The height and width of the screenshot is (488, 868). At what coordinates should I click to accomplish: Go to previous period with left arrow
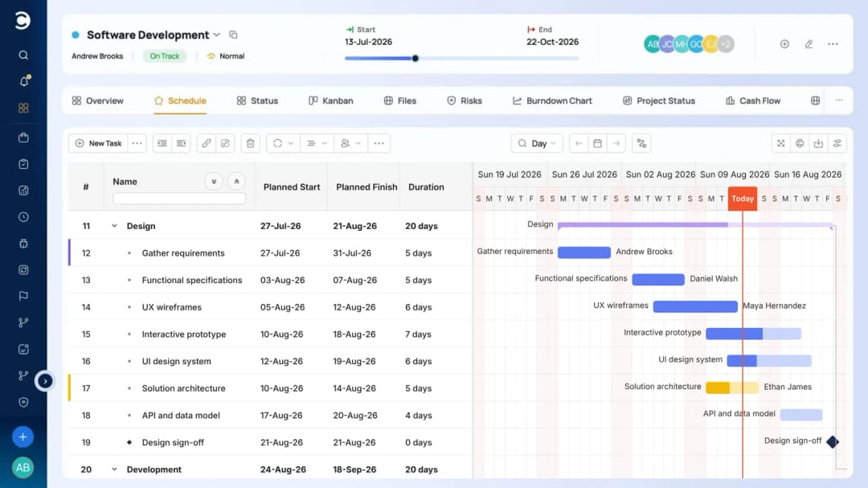[x=579, y=143]
